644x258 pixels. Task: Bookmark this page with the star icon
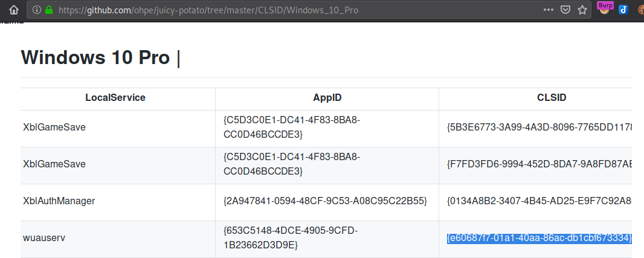[582, 10]
